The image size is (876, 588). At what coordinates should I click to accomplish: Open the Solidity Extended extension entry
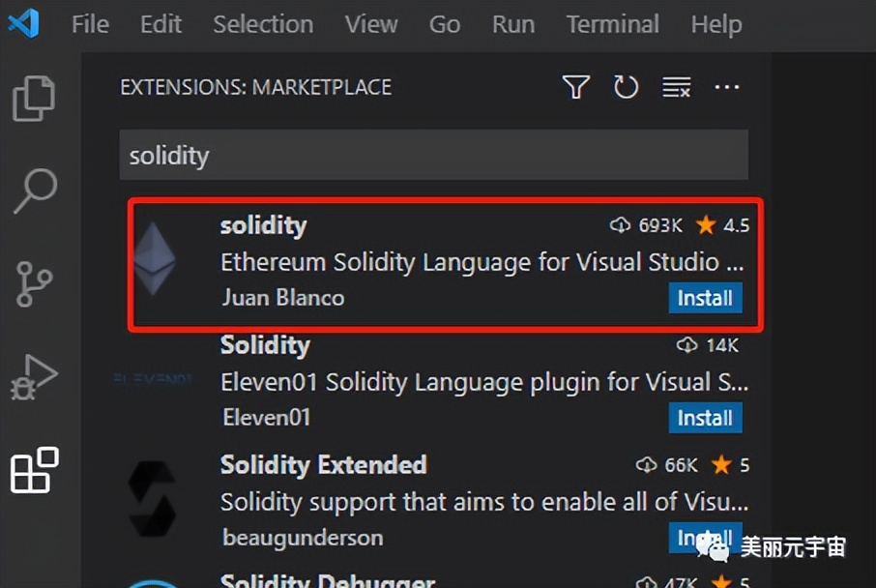point(323,465)
